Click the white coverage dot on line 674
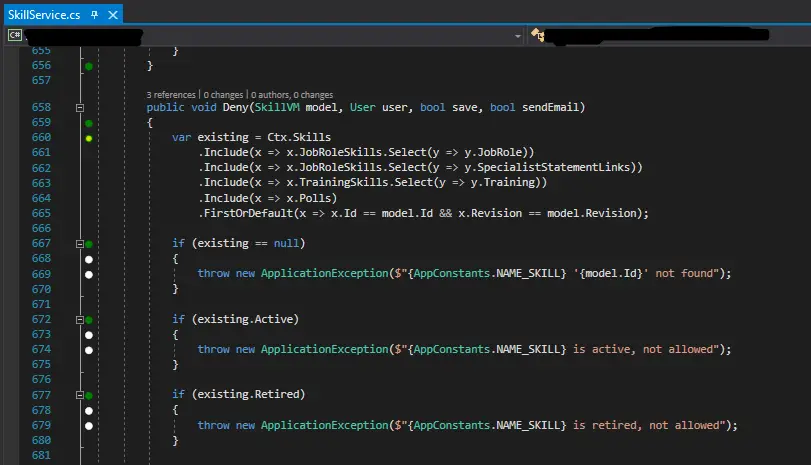 click(89, 350)
